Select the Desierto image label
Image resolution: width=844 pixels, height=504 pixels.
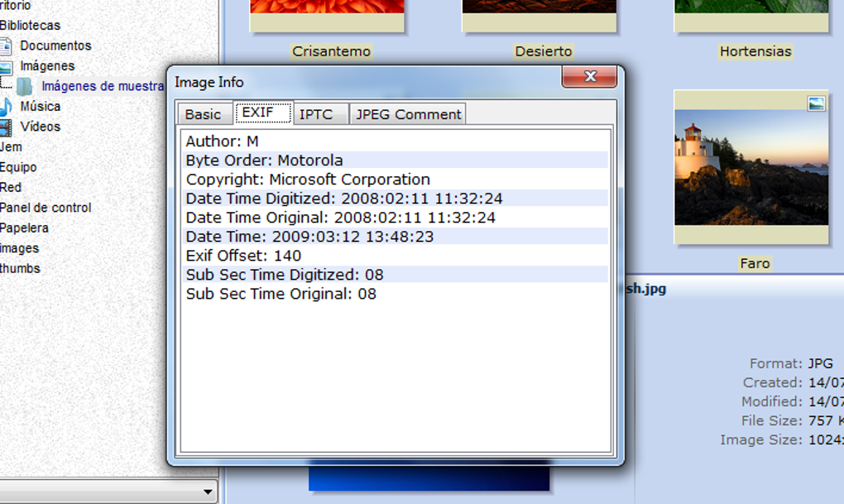(543, 51)
